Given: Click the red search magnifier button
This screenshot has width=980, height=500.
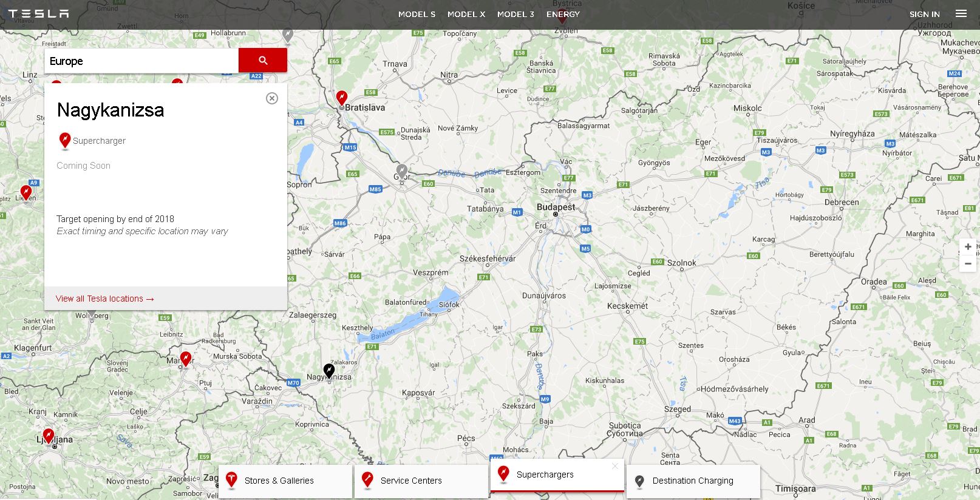Looking at the screenshot, I should coord(262,61).
